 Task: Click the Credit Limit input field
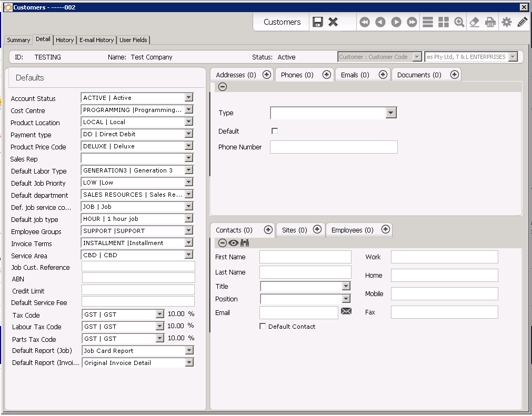[138, 290]
